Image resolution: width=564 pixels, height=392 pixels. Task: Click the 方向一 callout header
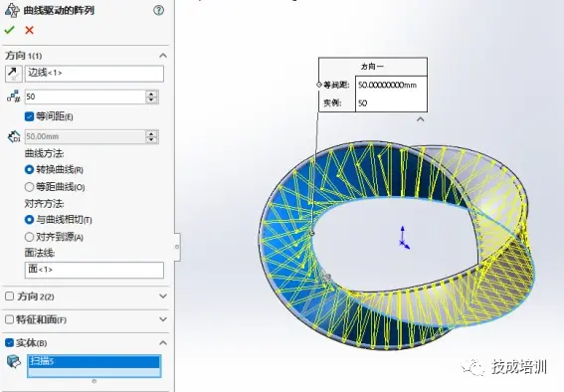373,67
